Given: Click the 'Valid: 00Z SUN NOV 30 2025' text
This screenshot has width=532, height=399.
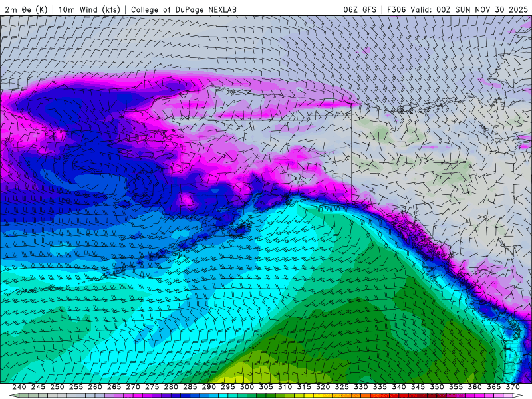Looking at the screenshot, I should [x=469, y=9].
